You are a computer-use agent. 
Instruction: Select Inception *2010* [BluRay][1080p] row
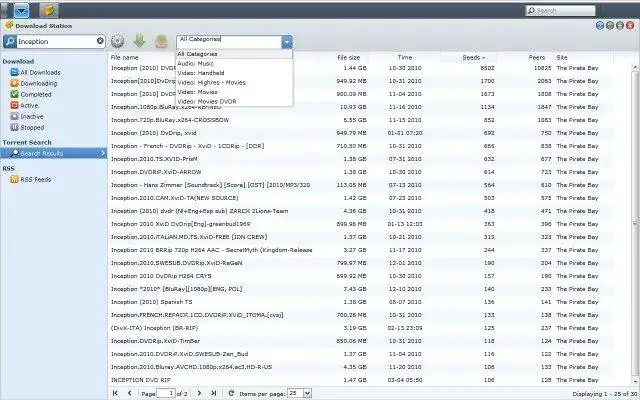tap(361, 289)
